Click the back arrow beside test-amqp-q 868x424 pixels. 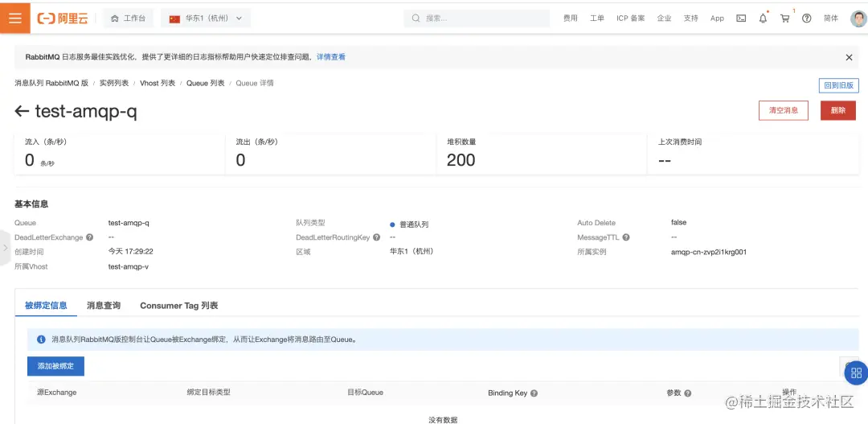coord(22,111)
